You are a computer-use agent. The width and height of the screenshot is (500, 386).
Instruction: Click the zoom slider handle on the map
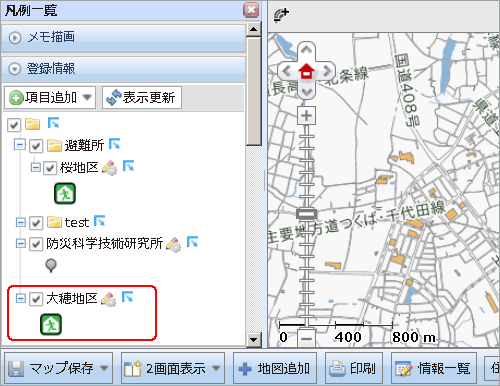pos(306,214)
